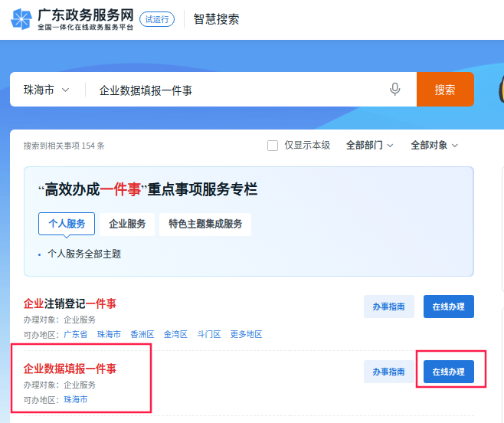Select 香洲区 in available regions
The height and width of the screenshot is (423, 504).
pos(142,334)
